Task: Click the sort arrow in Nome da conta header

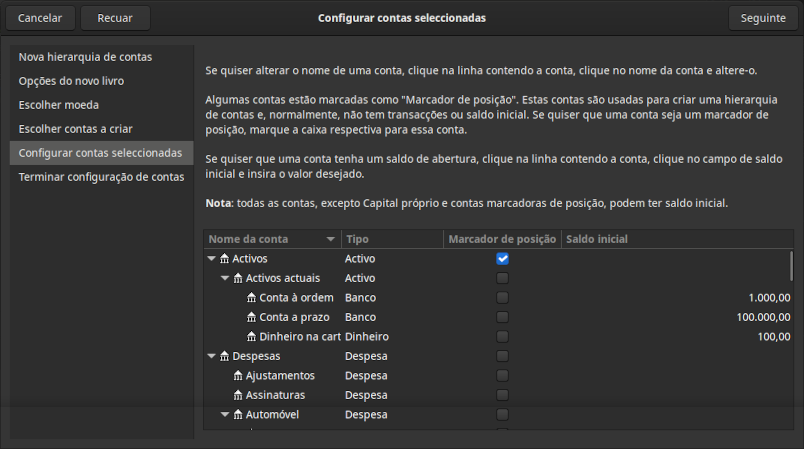Action: click(x=331, y=239)
